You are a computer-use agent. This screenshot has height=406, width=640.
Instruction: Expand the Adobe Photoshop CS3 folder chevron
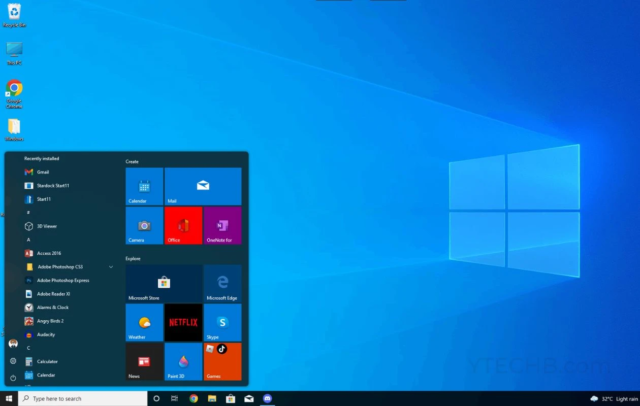[x=111, y=267]
